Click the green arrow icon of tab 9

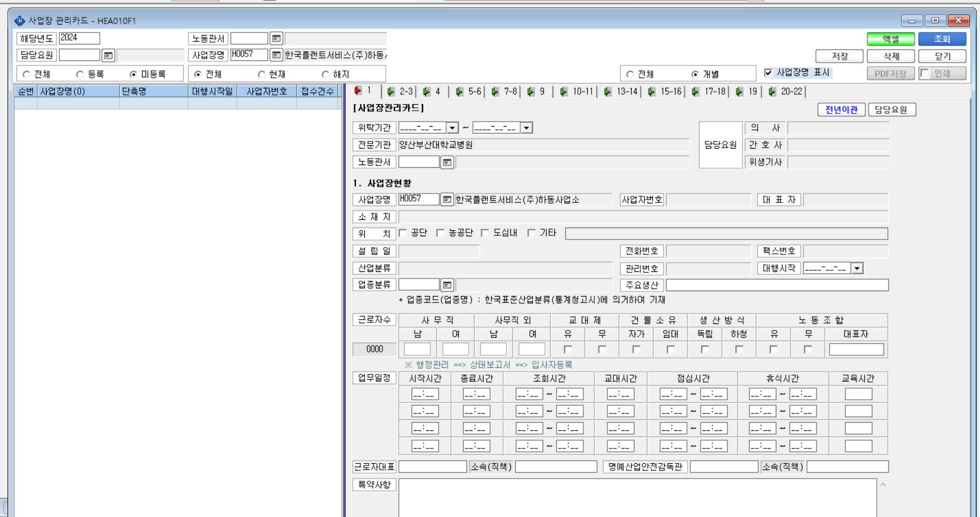531,92
